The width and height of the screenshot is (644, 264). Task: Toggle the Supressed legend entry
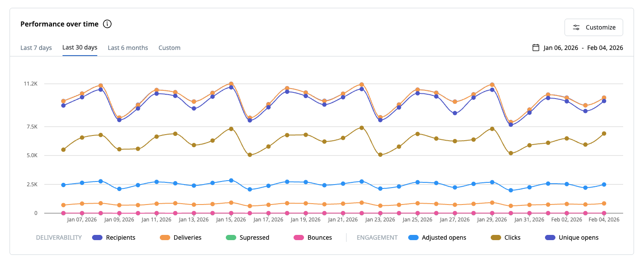(248, 238)
